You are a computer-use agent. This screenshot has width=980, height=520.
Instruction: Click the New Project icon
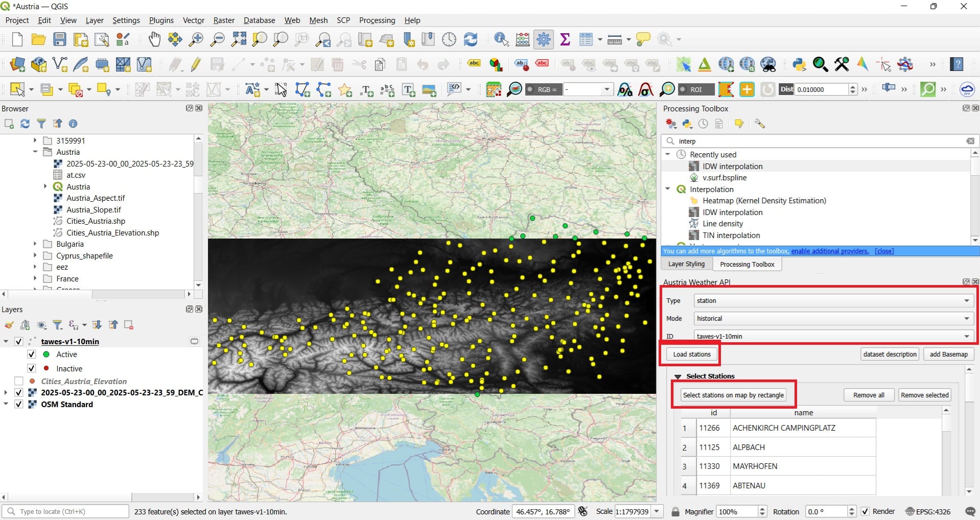click(x=17, y=39)
